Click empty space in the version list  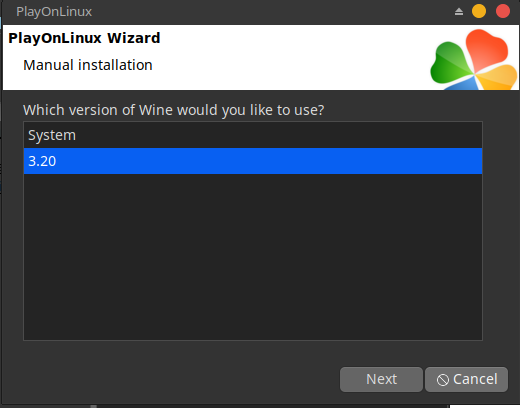click(253, 257)
